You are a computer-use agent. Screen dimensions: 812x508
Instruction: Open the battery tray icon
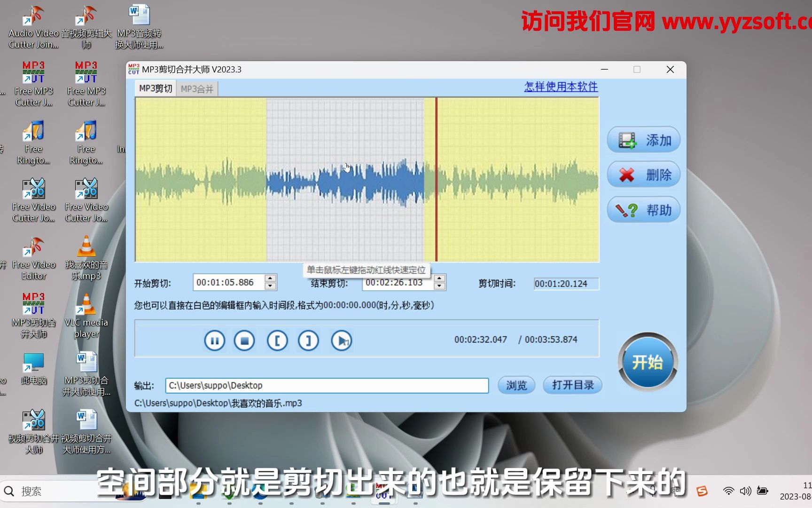click(762, 491)
